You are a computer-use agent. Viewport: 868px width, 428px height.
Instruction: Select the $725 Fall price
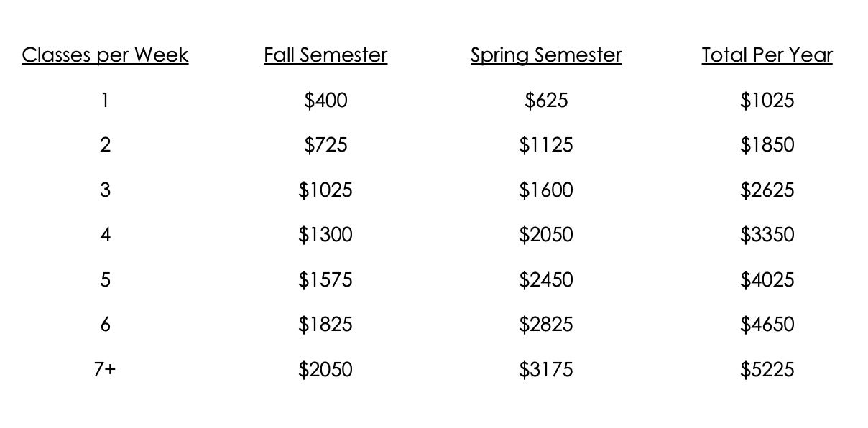pyautogui.click(x=325, y=145)
